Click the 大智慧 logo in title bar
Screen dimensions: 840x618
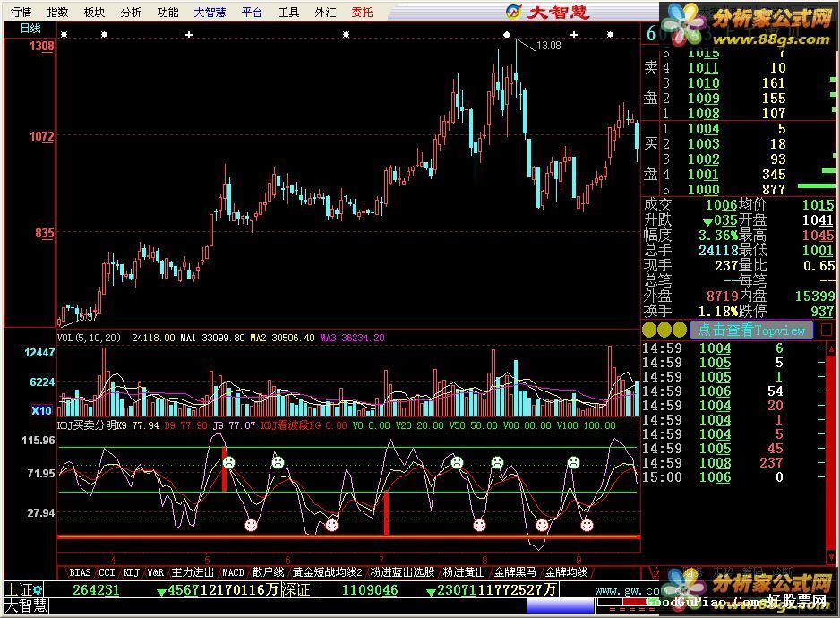[x=549, y=12]
